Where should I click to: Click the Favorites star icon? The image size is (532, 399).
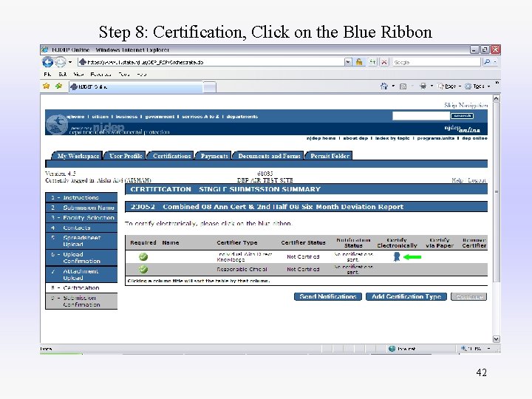tap(47, 86)
